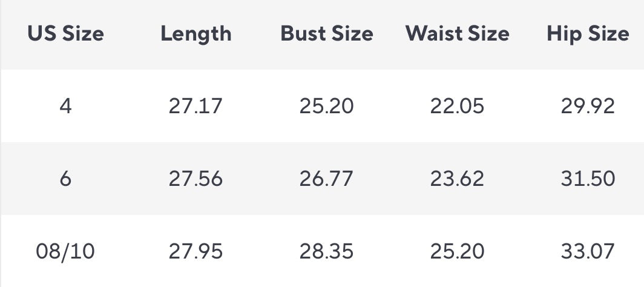Click the Length column header

[196, 33]
